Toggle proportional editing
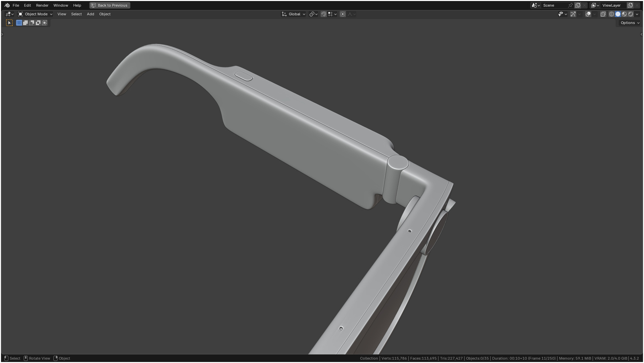The image size is (644, 363). click(343, 14)
